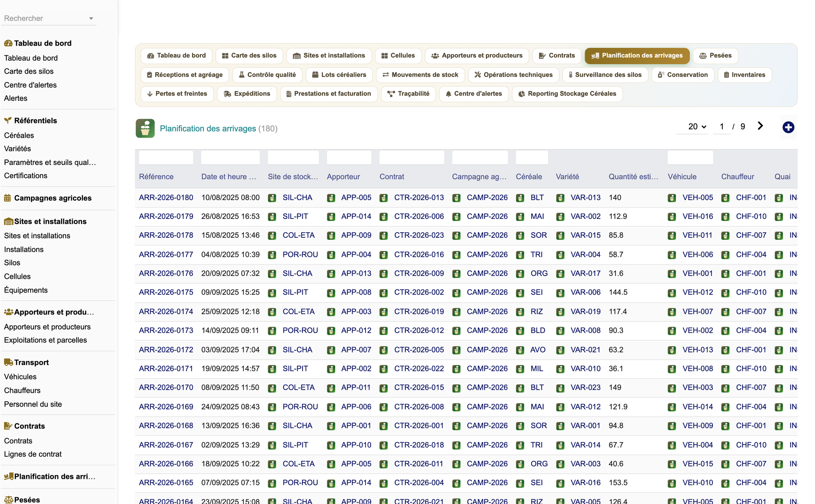Click the Transport truck icon in sidebar
The height and width of the screenshot is (504, 815).
point(8,362)
